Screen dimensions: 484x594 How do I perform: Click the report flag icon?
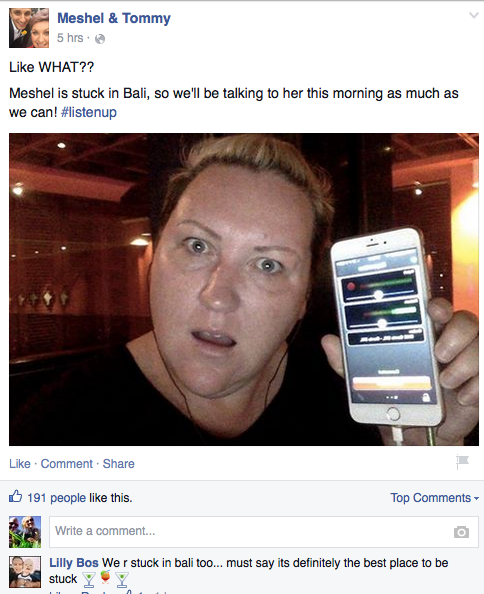[x=462, y=461]
